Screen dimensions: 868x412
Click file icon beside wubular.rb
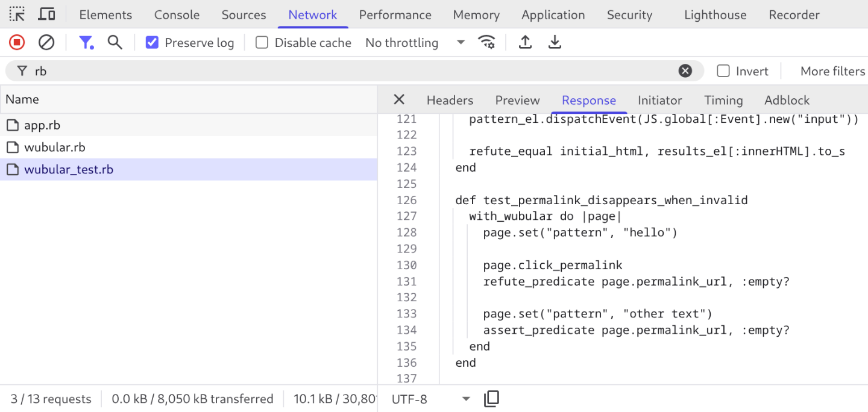click(x=13, y=148)
